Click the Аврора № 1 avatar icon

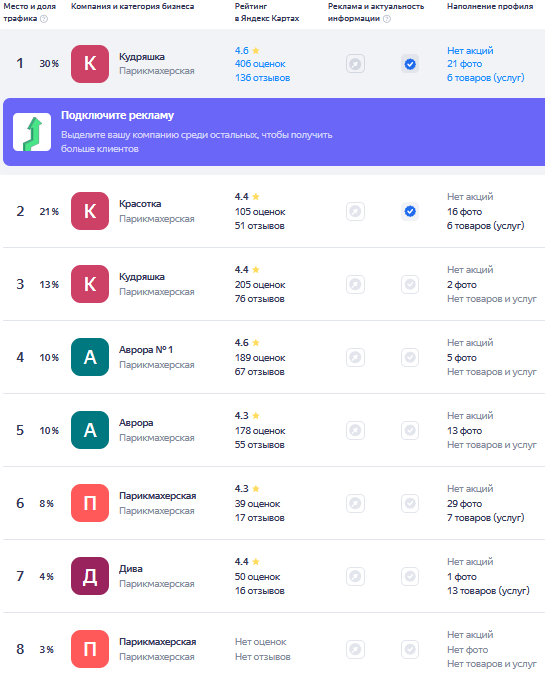click(x=90, y=357)
